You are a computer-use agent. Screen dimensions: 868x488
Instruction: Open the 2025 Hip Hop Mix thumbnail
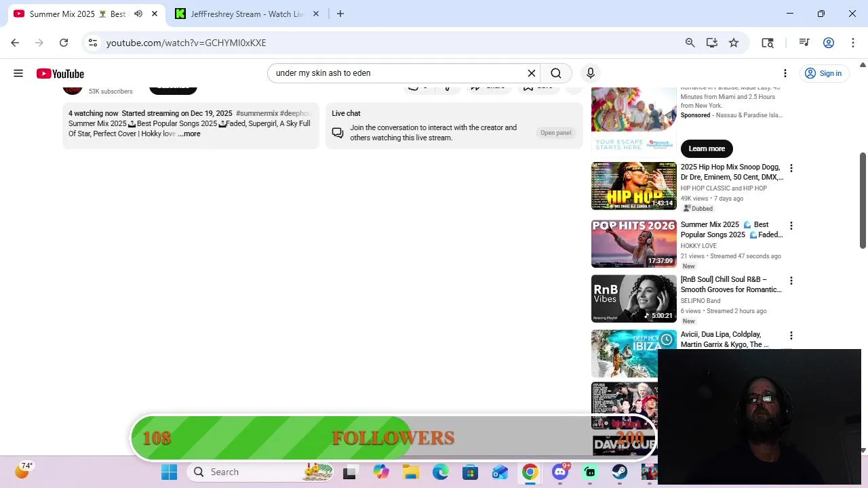[x=634, y=186]
